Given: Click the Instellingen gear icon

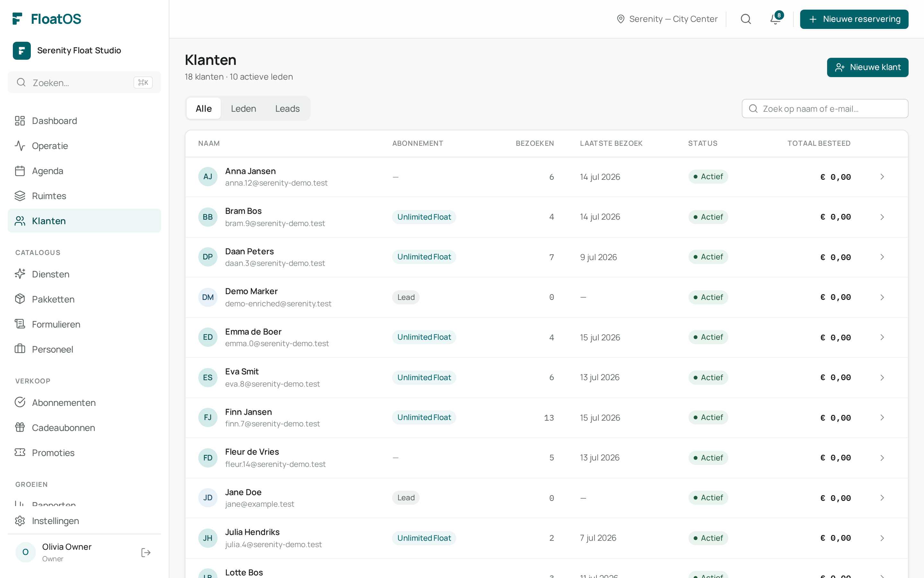Looking at the screenshot, I should pos(20,521).
